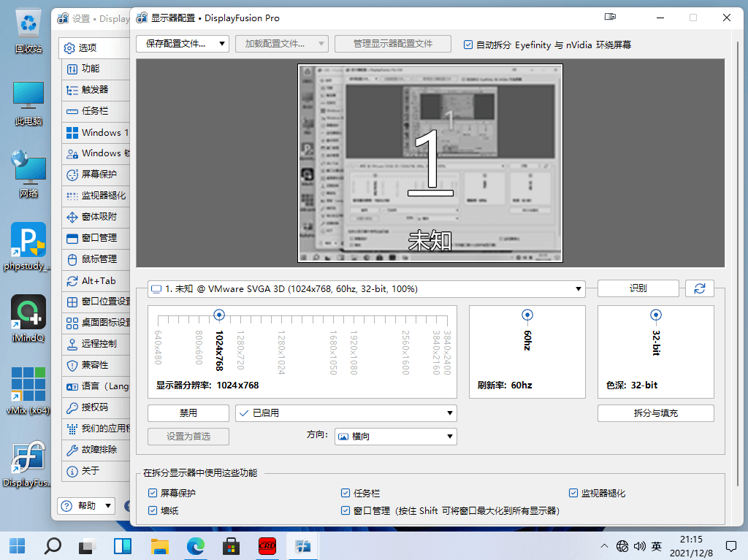Open 触发器 settings page

96,90
